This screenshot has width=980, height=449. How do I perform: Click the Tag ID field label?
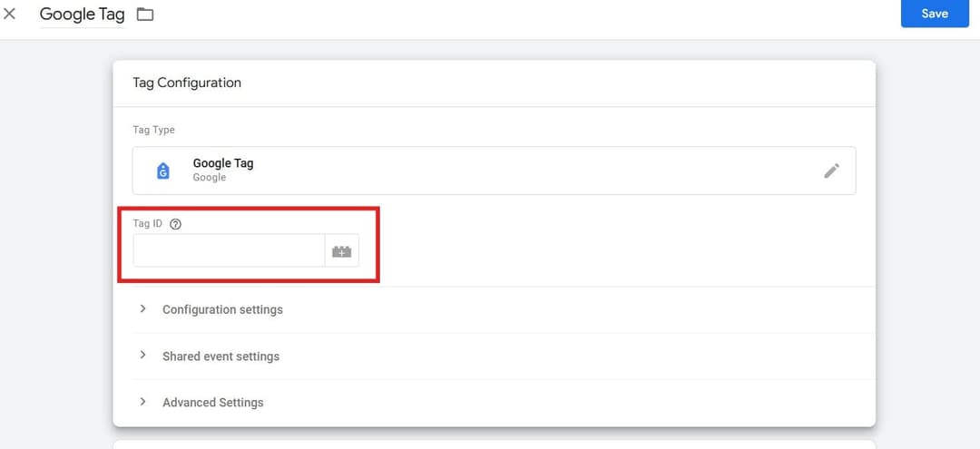(x=147, y=224)
